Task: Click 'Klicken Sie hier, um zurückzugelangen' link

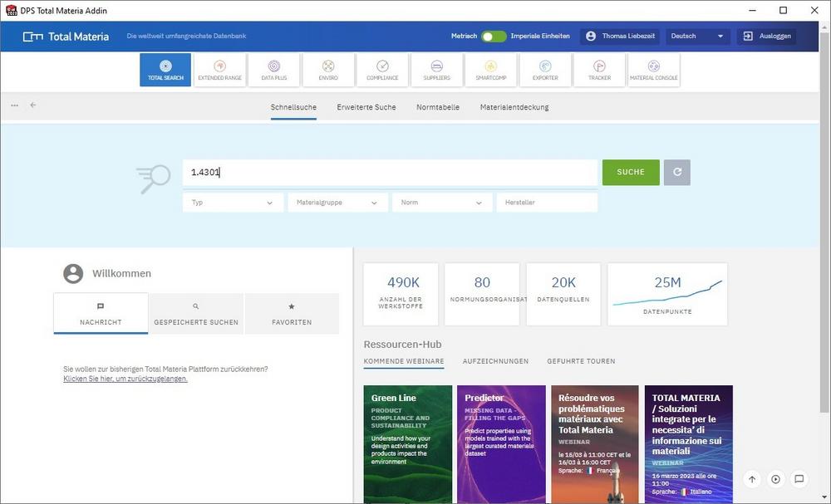Action: pos(125,379)
